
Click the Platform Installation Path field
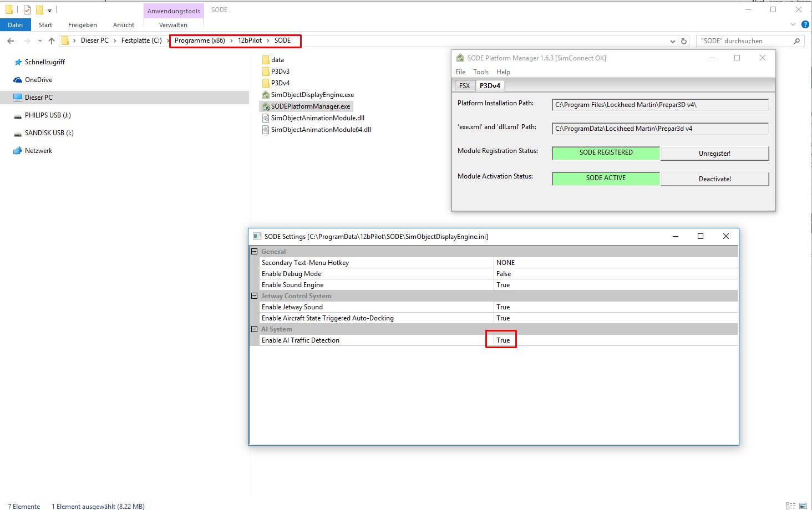[660, 105]
